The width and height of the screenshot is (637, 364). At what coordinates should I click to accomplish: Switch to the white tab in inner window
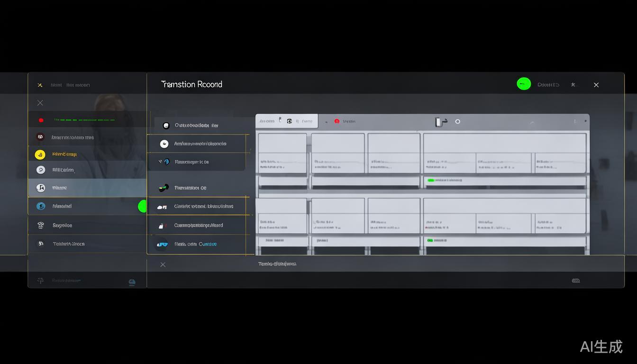(x=287, y=121)
